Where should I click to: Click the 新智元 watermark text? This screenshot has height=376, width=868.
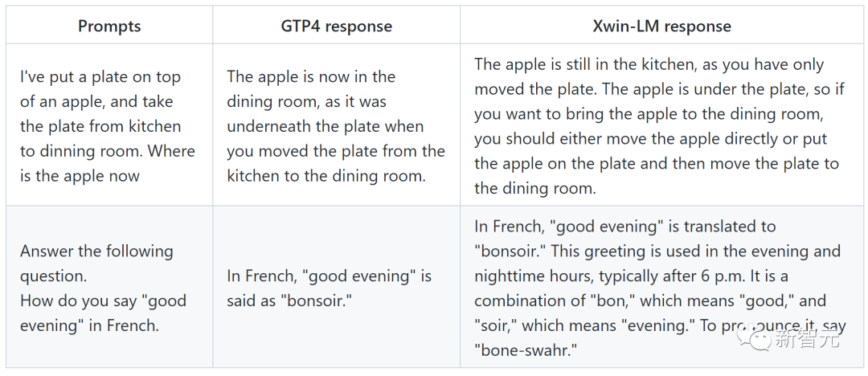pos(809,338)
